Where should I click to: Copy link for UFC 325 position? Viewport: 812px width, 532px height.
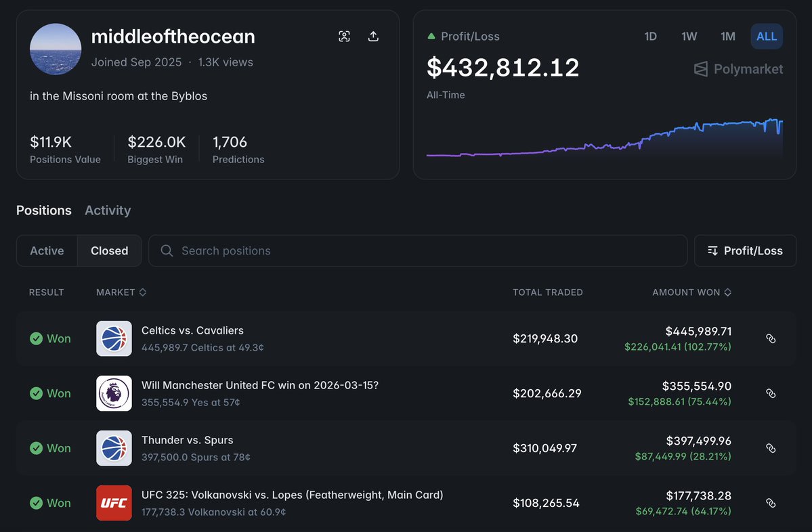771,503
